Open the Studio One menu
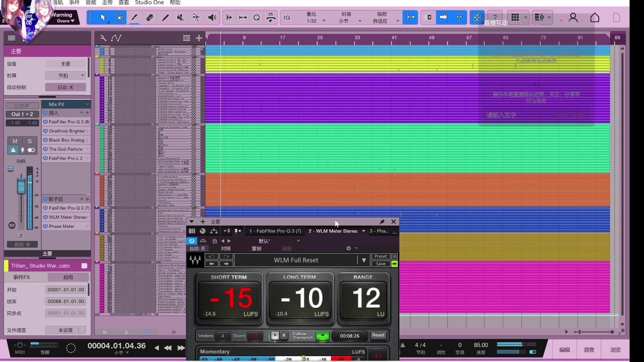This screenshot has width=644, height=362. [x=149, y=3]
